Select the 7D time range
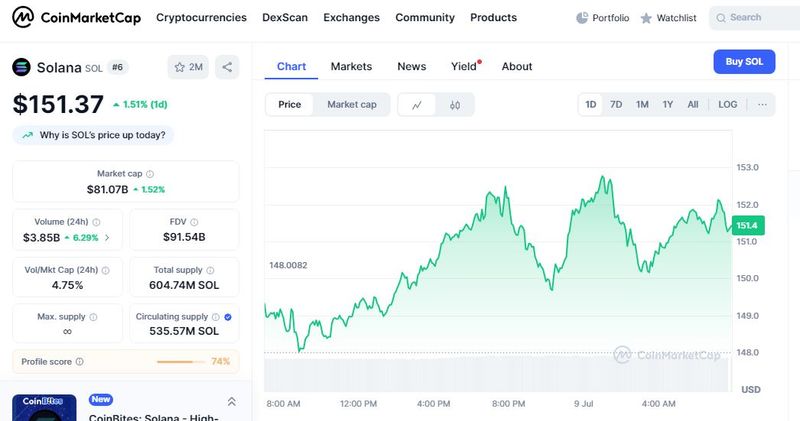This screenshot has height=421, width=800. pos(616,105)
